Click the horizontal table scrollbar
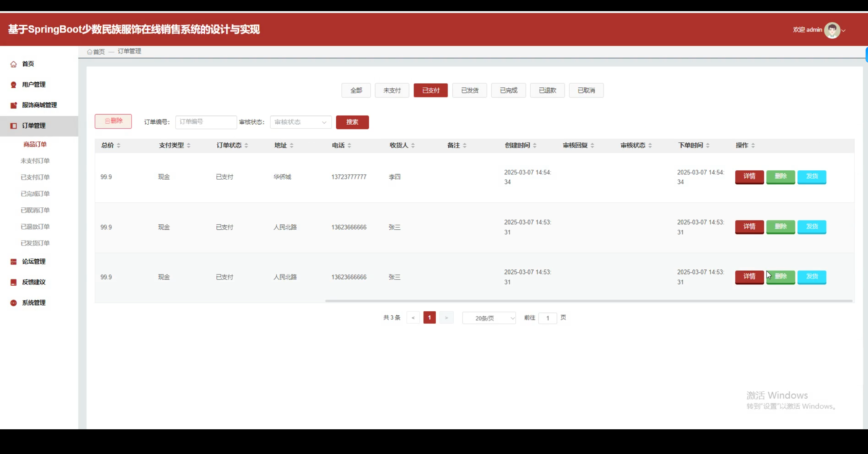This screenshot has height=454, width=868. [x=588, y=301]
